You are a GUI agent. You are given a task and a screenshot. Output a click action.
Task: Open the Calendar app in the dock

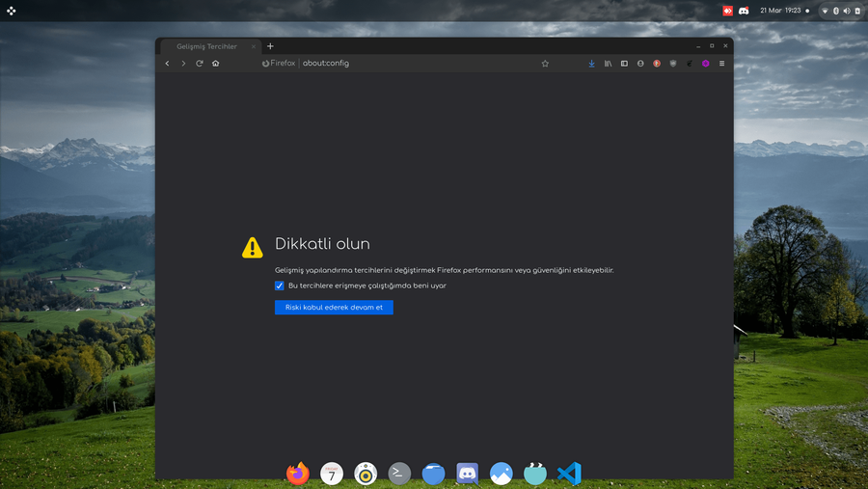click(332, 474)
